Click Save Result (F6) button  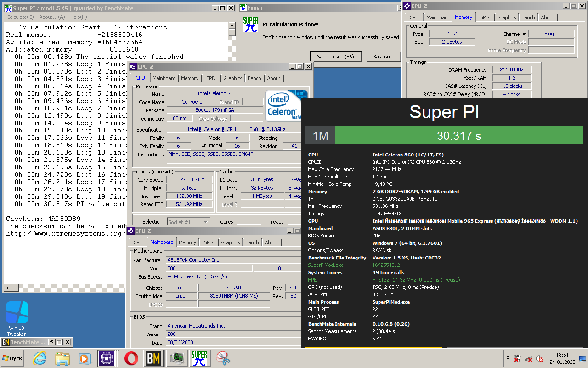click(336, 57)
